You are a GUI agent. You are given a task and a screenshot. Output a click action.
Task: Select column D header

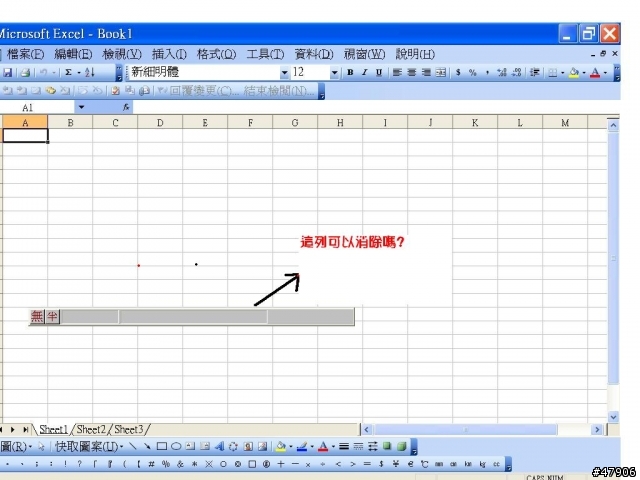click(x=160, y=122)
